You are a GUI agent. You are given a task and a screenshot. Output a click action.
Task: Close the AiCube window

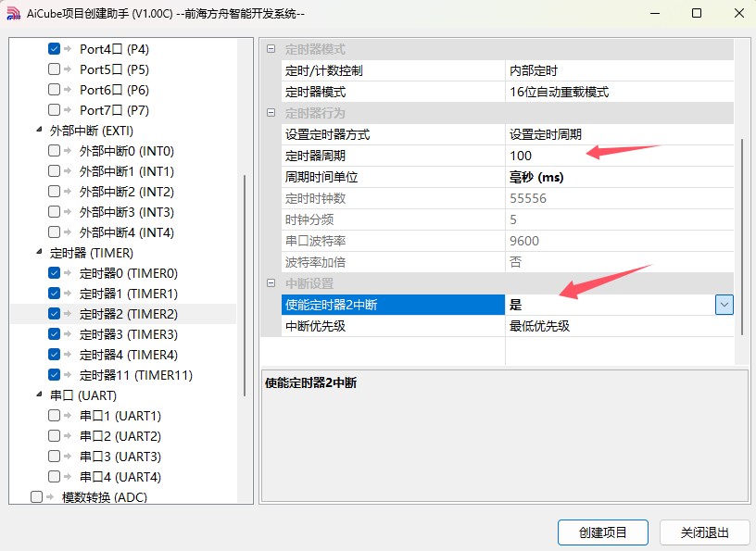(x=738, y=14)
